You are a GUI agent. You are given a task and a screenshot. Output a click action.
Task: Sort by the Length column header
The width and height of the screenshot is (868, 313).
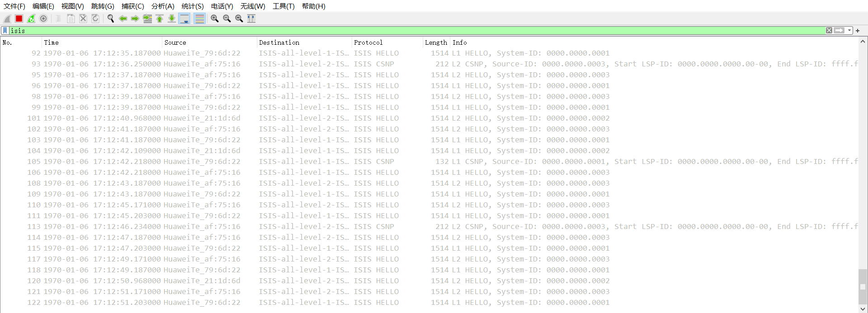coord(436,42)
